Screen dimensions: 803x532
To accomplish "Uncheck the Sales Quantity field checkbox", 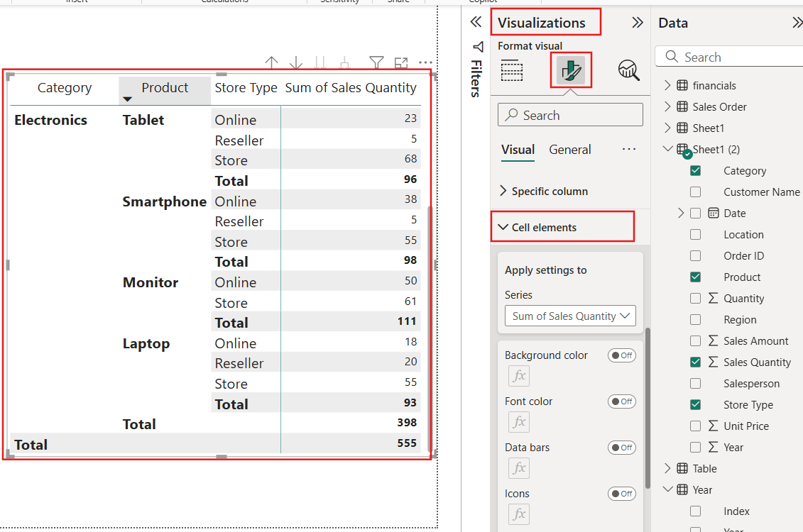I will coord(696,362).
